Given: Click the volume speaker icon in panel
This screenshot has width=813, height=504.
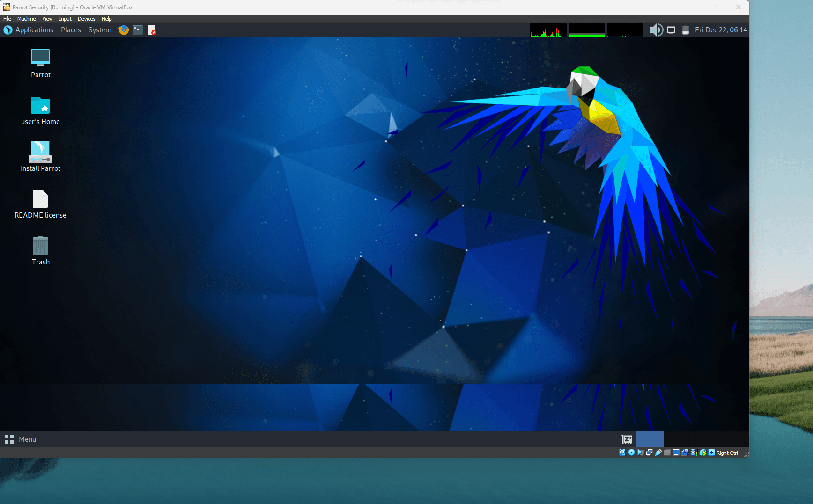Looking at the screenshot, I should click(x=656, y=30).
